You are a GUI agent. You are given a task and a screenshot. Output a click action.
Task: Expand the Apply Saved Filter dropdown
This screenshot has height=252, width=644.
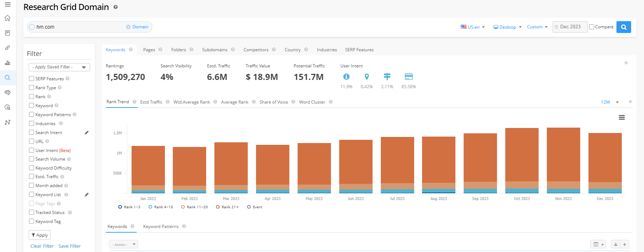[x=59, y=67]
